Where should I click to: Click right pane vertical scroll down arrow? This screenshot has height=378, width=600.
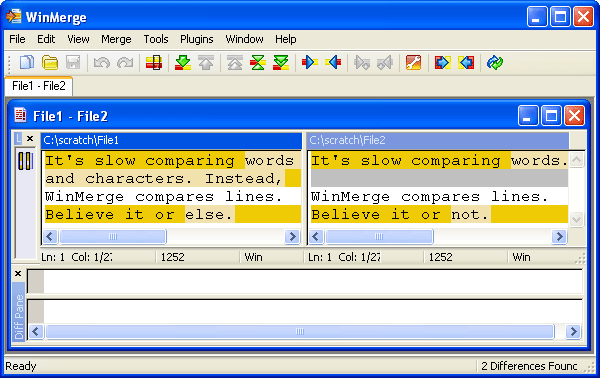[577, 219]
